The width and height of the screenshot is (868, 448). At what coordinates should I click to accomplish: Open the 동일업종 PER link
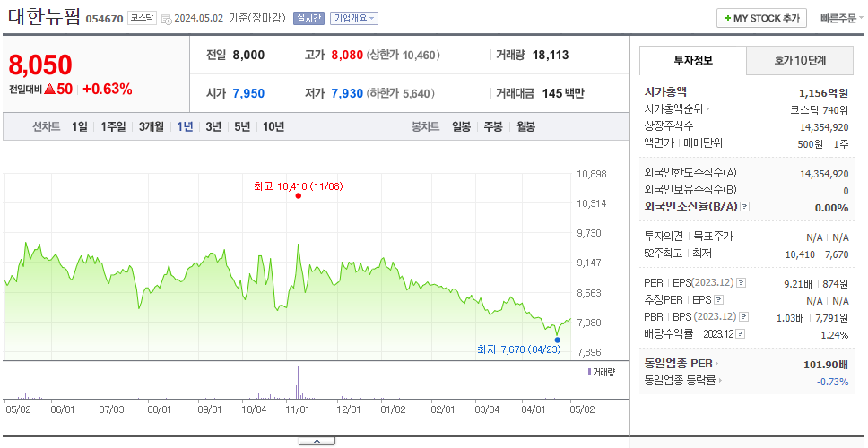click(x=681, y=364)
